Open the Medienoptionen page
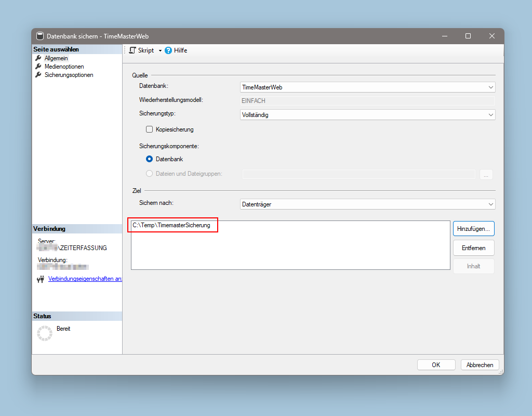The height and width of the screenshot is (416, 532). 64,67
